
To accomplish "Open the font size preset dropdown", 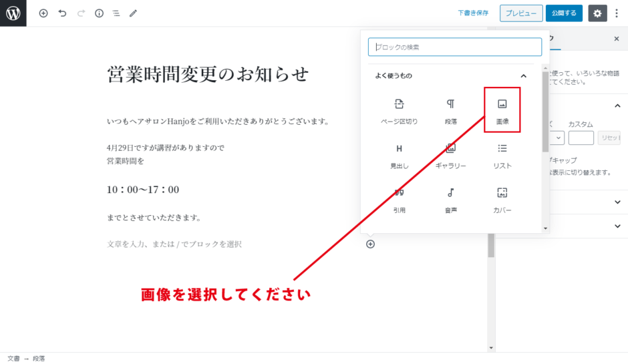I will point(556,138).
